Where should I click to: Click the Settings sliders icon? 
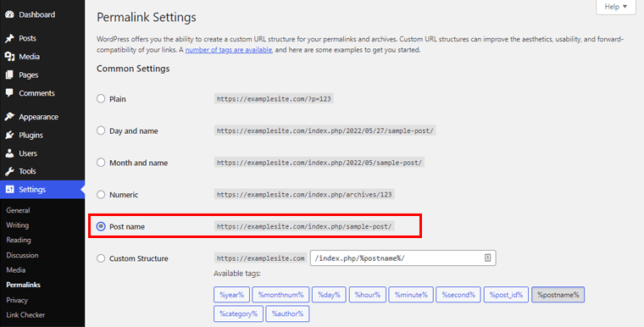pyautogui.click(x=9, y=190)
